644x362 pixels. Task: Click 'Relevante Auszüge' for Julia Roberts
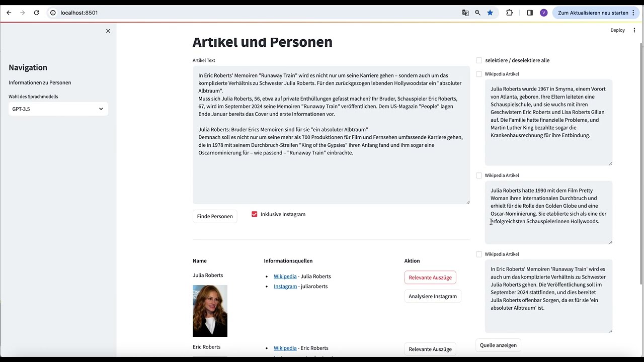[x=430, y=278]
